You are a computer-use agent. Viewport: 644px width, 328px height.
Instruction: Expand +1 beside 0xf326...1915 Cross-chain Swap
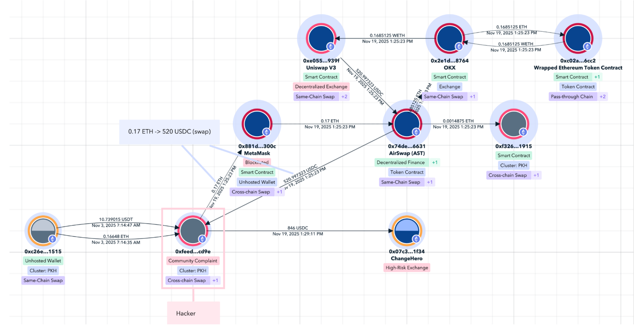536,175
